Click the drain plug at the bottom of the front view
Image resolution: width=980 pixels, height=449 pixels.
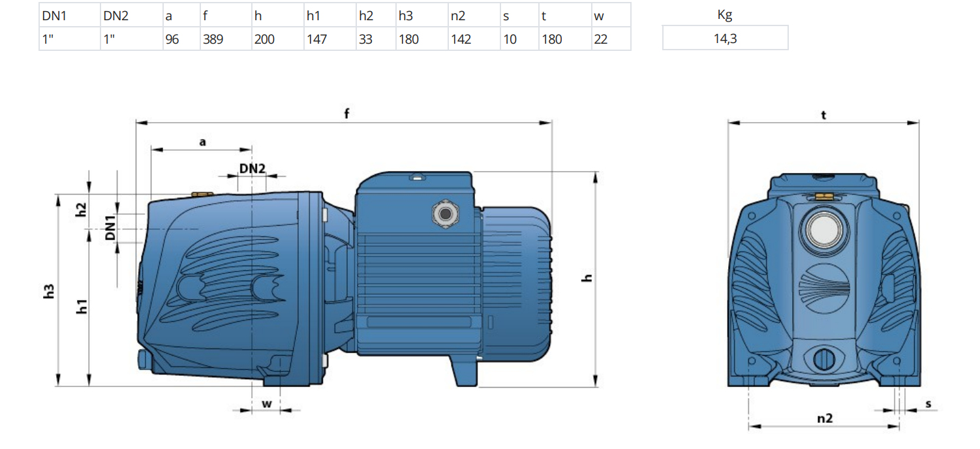824,360
